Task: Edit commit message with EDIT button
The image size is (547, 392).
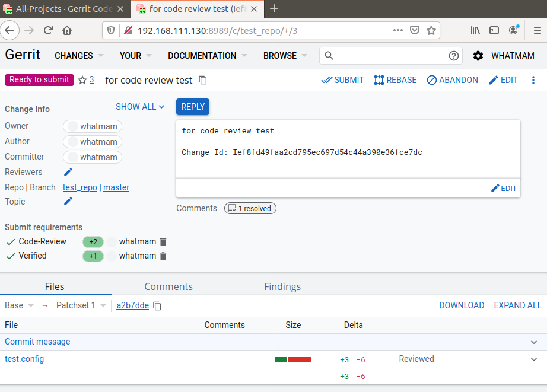Action: (504, 189)
